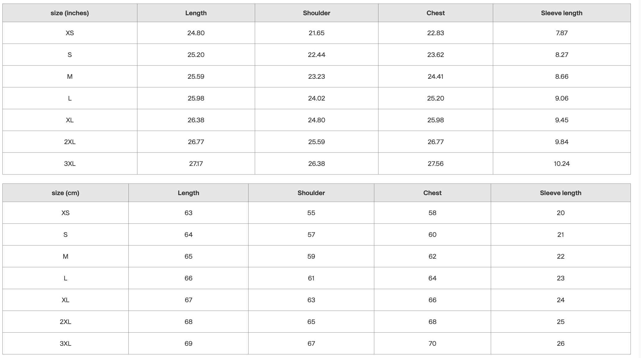
Task: Click the 24.80 XS length value
Action: coord(196,33)
